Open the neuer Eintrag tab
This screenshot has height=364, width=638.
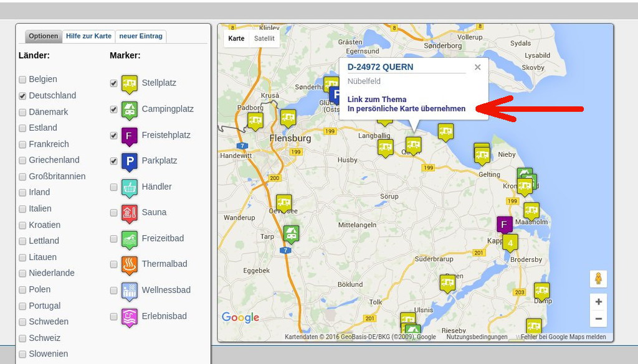(x=141, y=36)
